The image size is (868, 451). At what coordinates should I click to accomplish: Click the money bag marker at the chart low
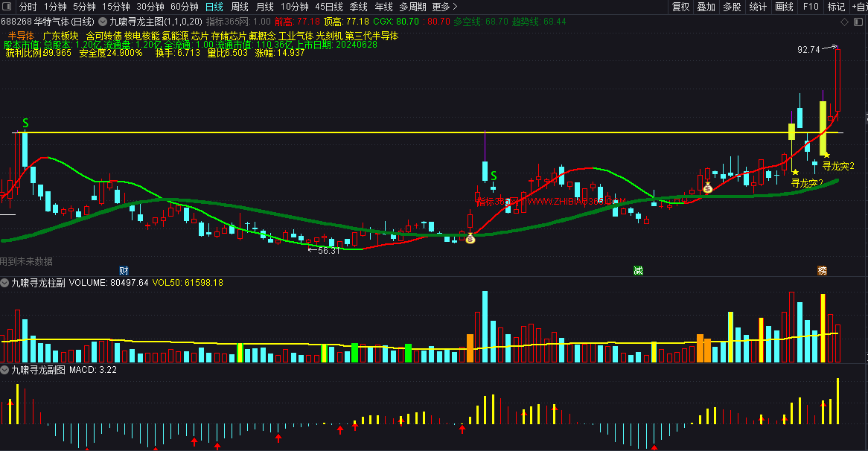click(470, 238)
